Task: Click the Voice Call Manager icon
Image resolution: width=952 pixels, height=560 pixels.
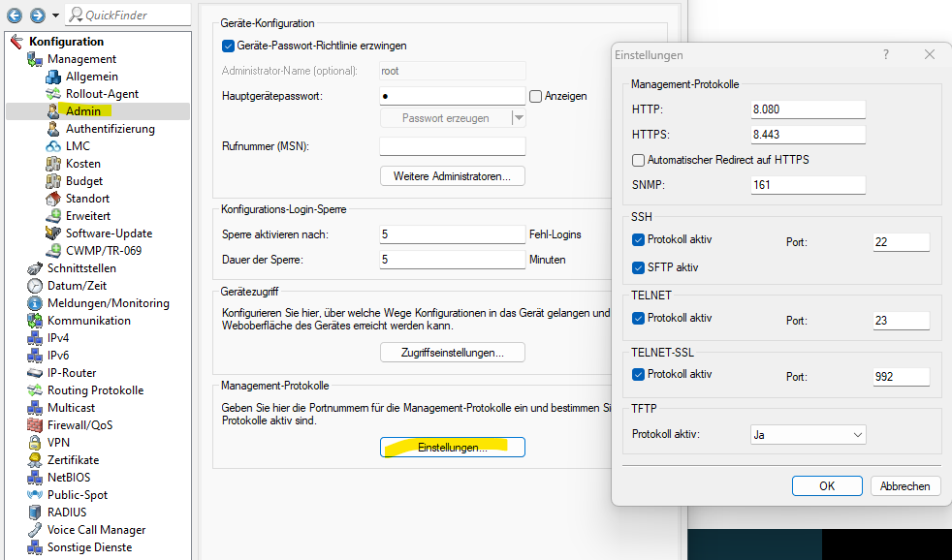Action: pos(35,530)
